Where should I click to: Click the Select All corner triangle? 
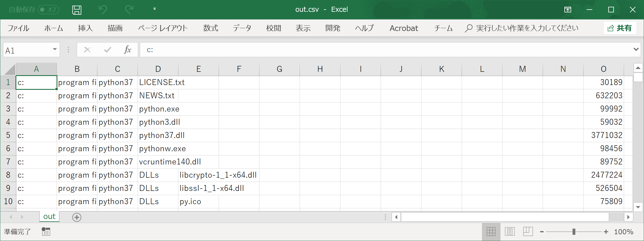(x=10, y=69)
